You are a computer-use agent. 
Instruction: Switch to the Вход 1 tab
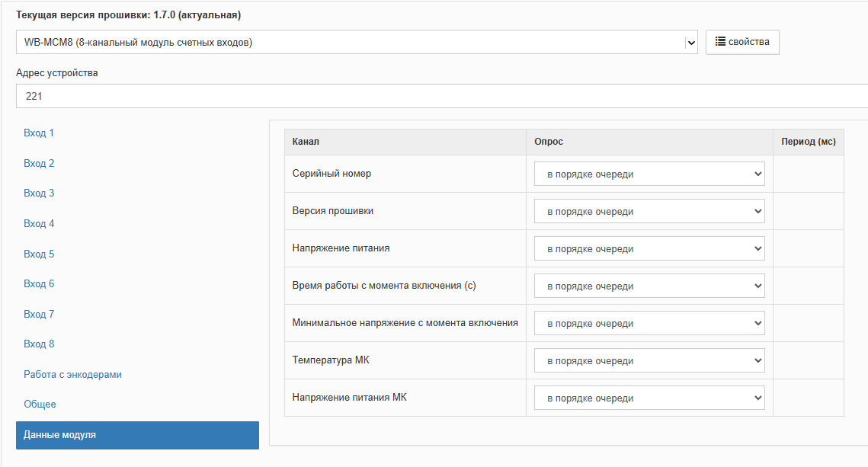pyautogui.click(x=39, y=133)
